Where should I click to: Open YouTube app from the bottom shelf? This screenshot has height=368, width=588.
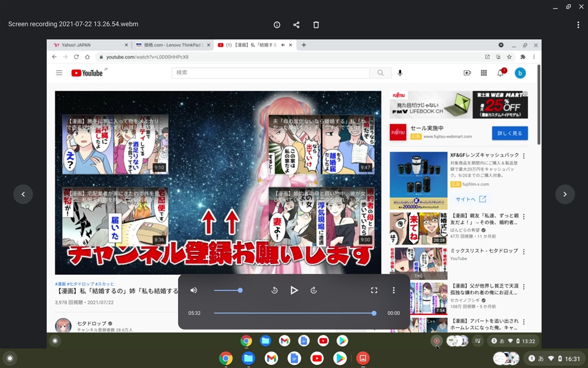click(x=317, y=358)
